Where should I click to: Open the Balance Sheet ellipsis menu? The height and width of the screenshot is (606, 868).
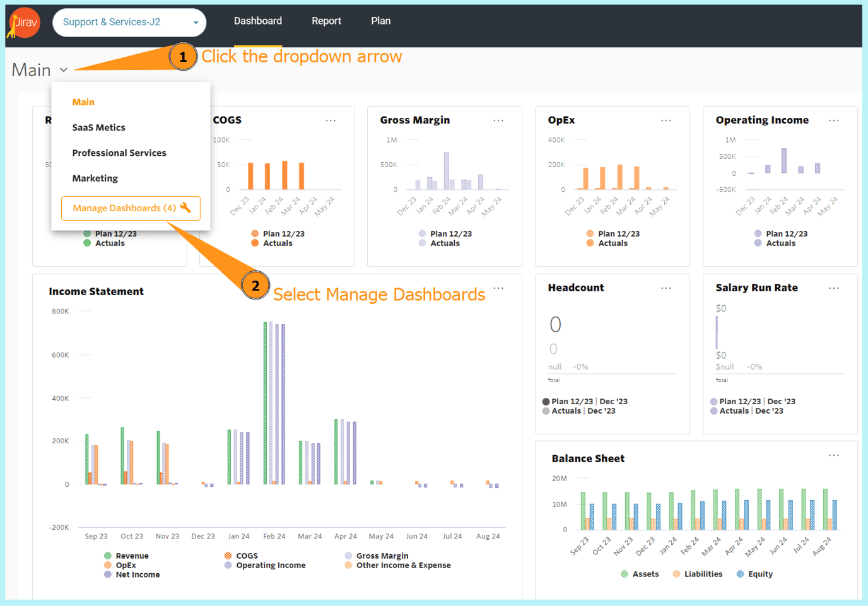coord(834,455)
